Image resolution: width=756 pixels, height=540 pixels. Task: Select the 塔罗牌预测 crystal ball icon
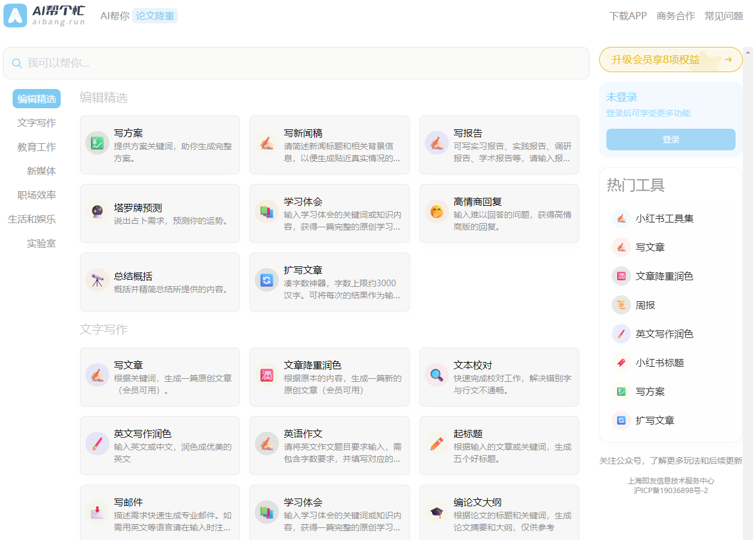(x=97, y=212)
